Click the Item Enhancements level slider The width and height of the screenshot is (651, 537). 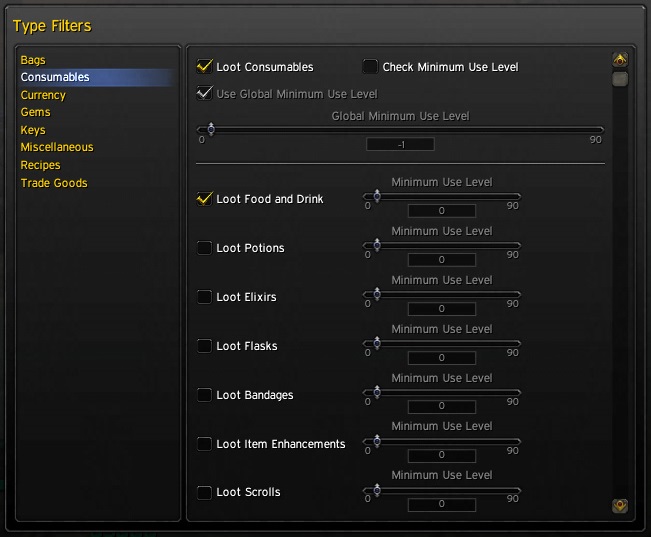pyautogui.click(x=442, y=441)
